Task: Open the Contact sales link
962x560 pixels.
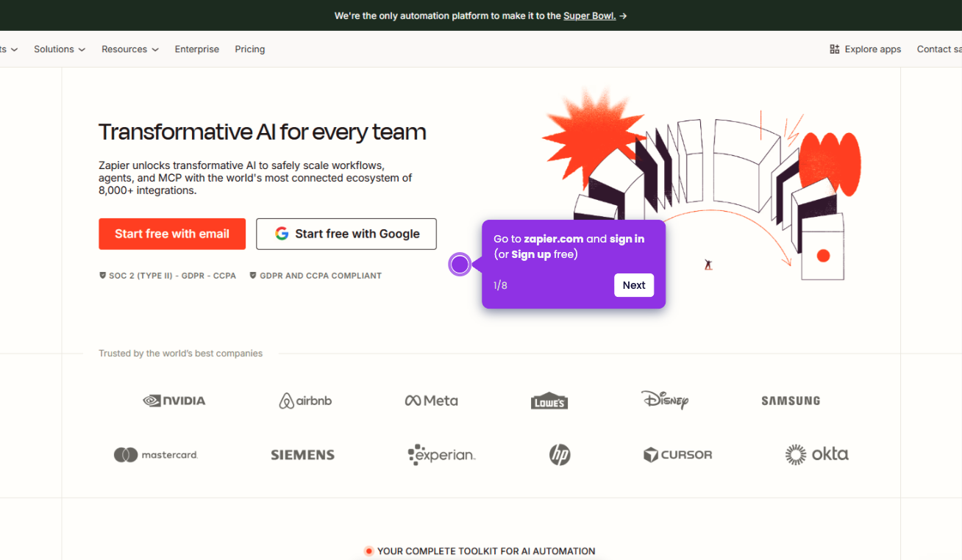Action: click(939, 49)
